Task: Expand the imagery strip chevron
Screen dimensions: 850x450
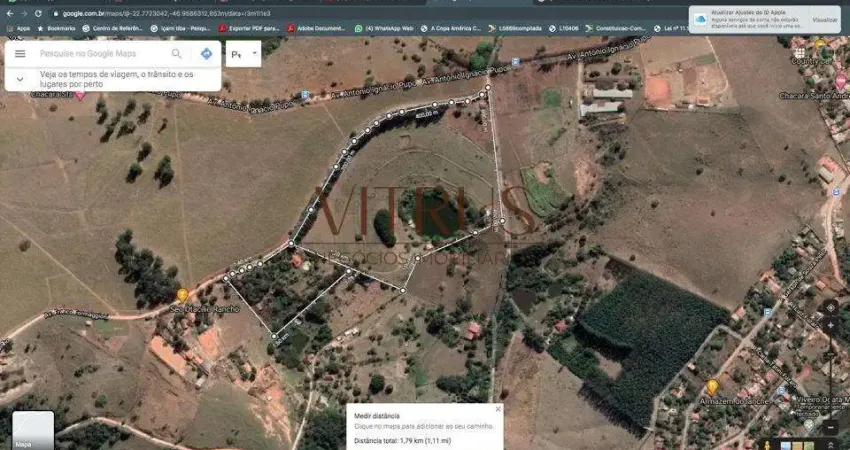Action: 830,445
